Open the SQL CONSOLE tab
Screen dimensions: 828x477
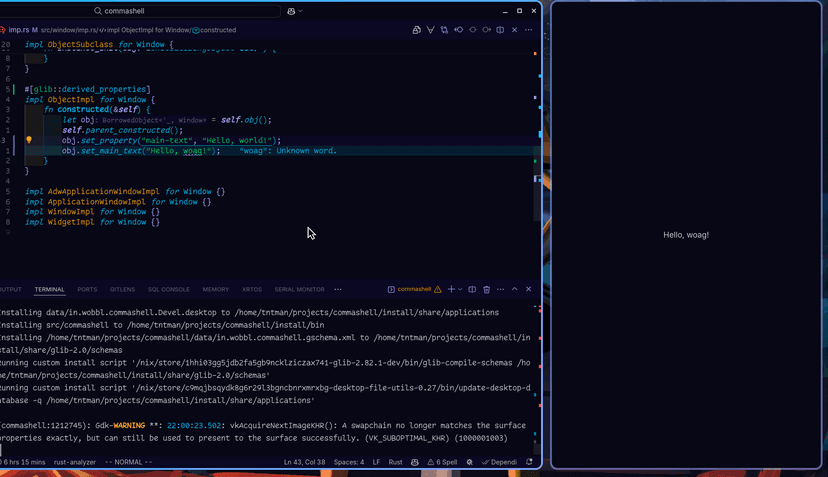coord(168,289)
